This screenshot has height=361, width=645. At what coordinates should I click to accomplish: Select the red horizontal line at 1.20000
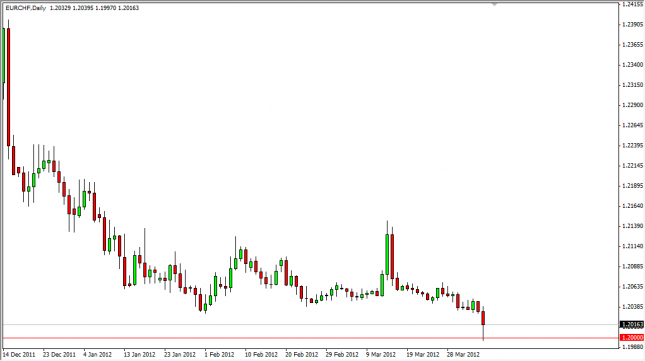(311, 338)
